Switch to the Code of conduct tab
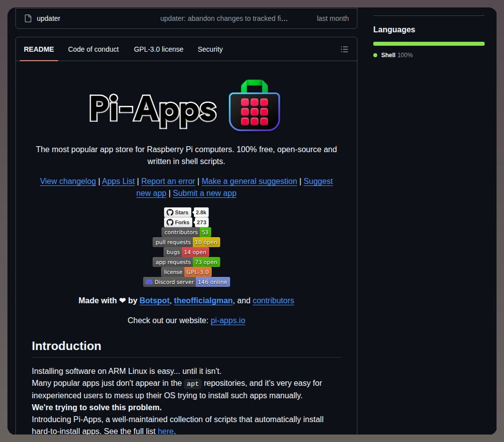504x442 pixels. click(x=93, y=49)
